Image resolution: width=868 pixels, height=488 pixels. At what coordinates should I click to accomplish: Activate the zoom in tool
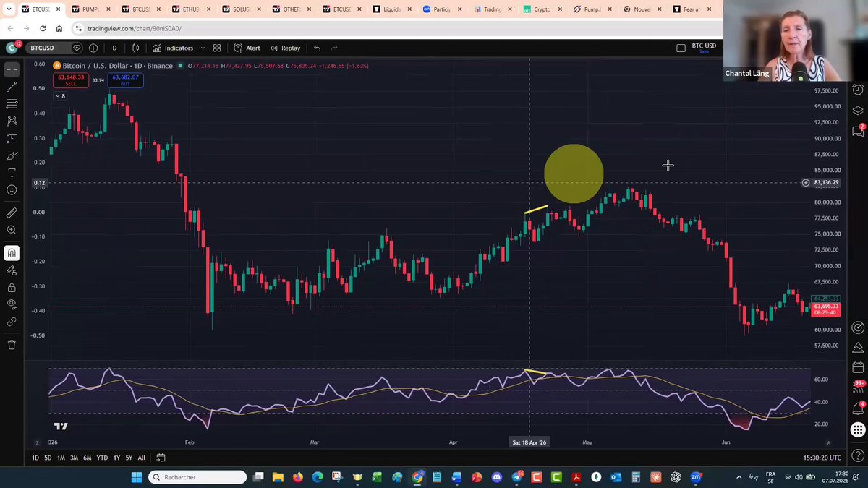coord(12,230)
